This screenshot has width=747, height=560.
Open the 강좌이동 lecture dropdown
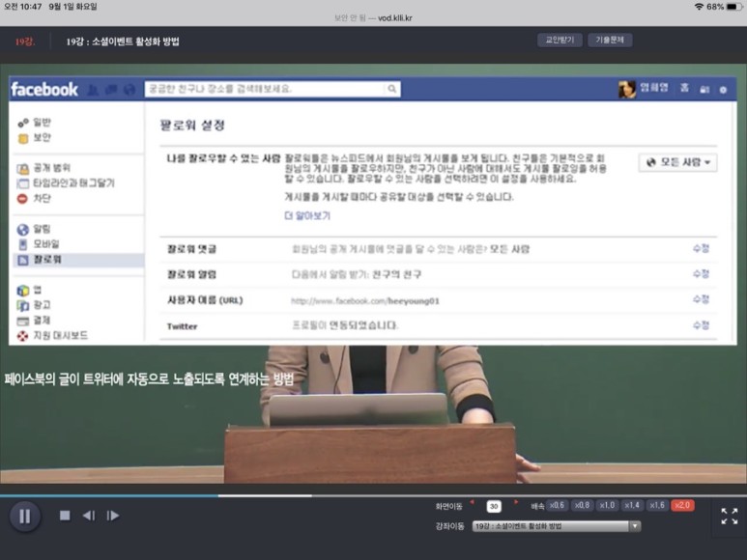[x=557, y=526]
